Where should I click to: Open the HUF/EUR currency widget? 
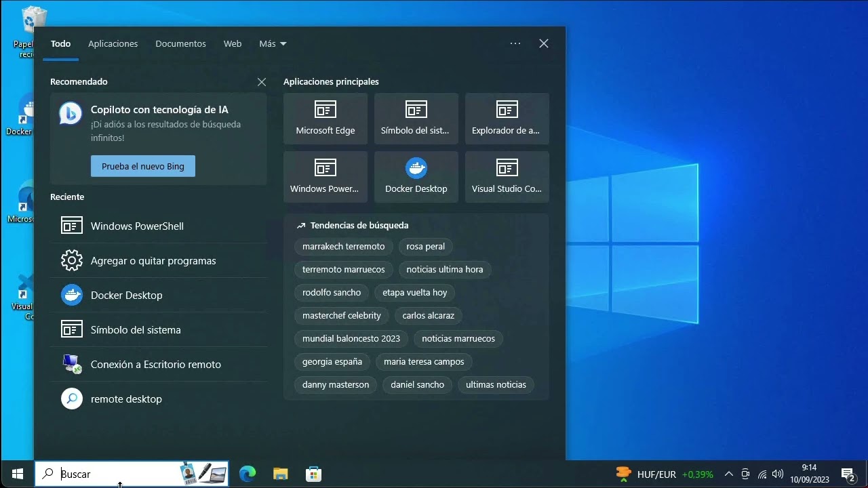665,474
